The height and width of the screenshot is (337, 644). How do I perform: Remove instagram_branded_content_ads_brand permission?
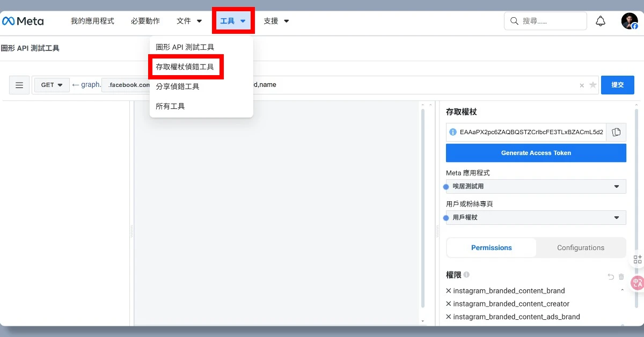pyautogui.click(x=449, y=317)
